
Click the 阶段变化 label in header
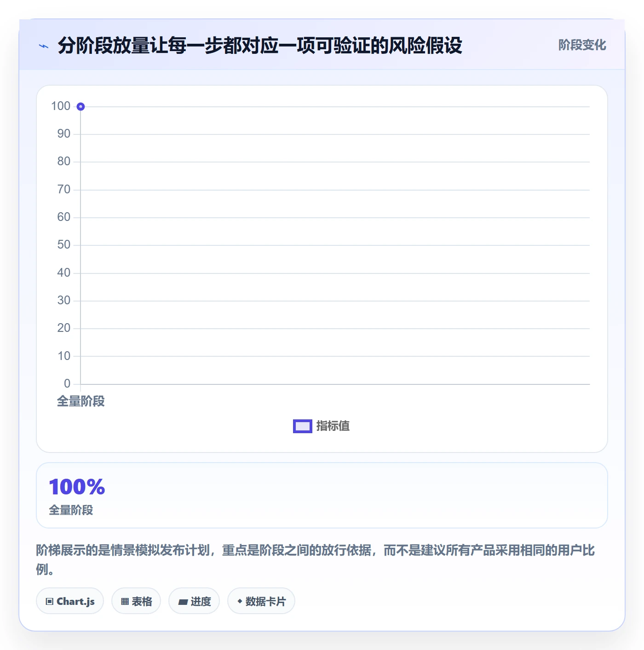[582, 45]
